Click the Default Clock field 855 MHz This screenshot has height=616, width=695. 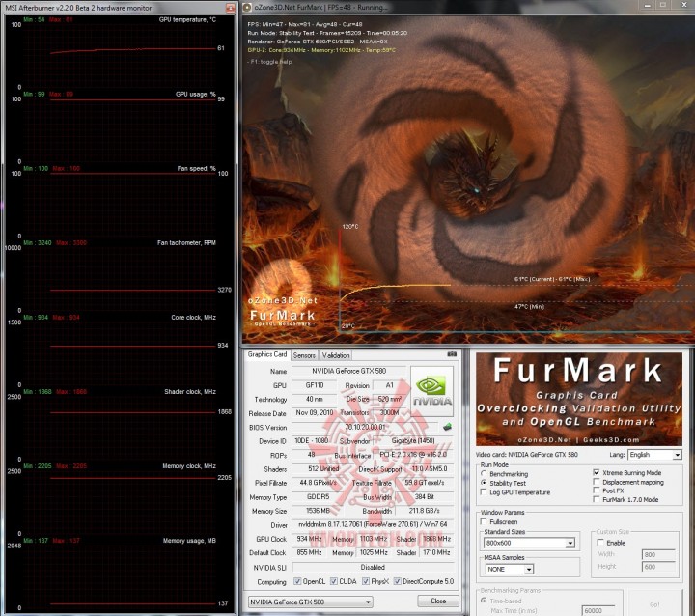310,552
